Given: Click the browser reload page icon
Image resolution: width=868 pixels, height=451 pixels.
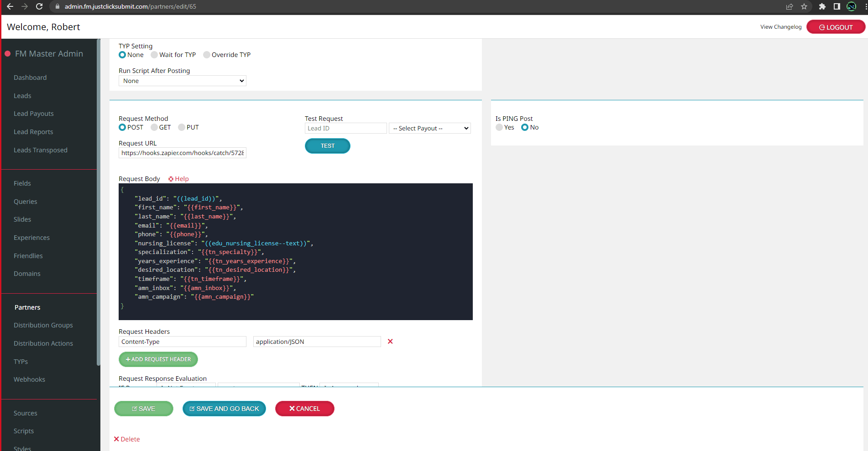Looking at the screenshot, I should click(x=39, y=6).
